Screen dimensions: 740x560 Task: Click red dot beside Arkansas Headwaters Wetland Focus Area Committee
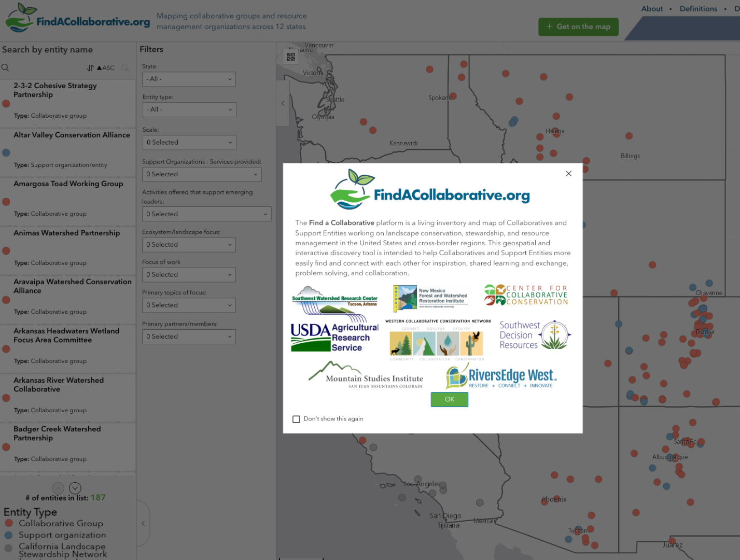[6, 349]
